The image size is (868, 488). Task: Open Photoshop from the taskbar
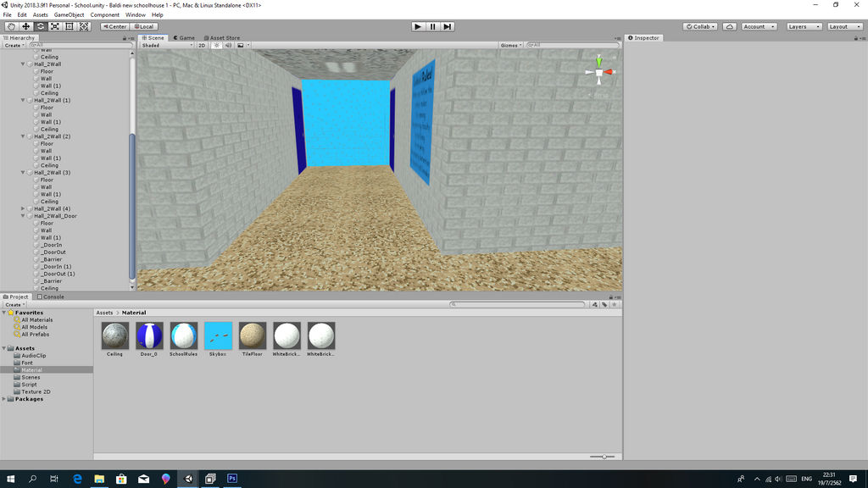(232, 479)
